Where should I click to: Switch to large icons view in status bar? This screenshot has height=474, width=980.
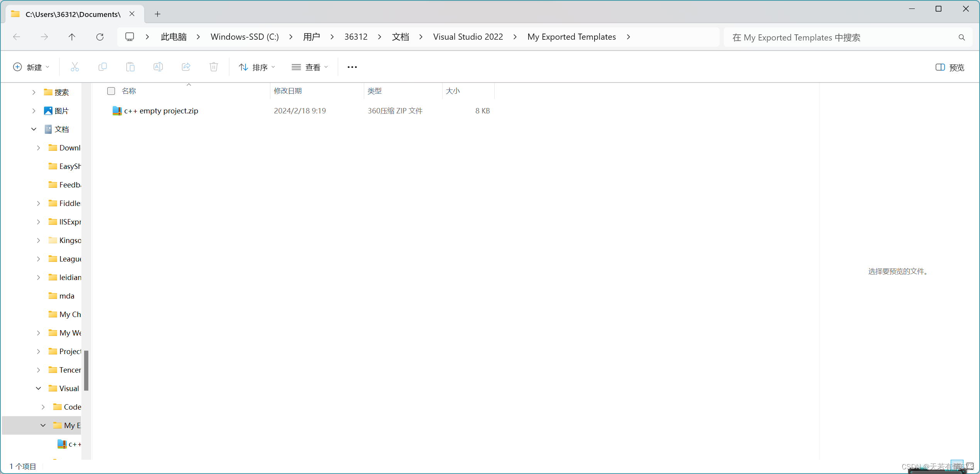click(970, 466)
